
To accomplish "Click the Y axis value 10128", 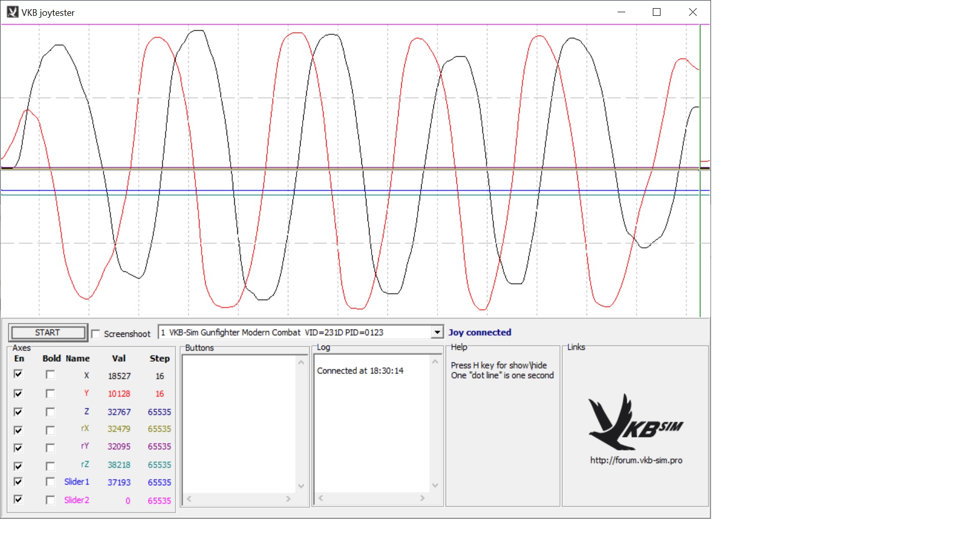I will 119,394.
